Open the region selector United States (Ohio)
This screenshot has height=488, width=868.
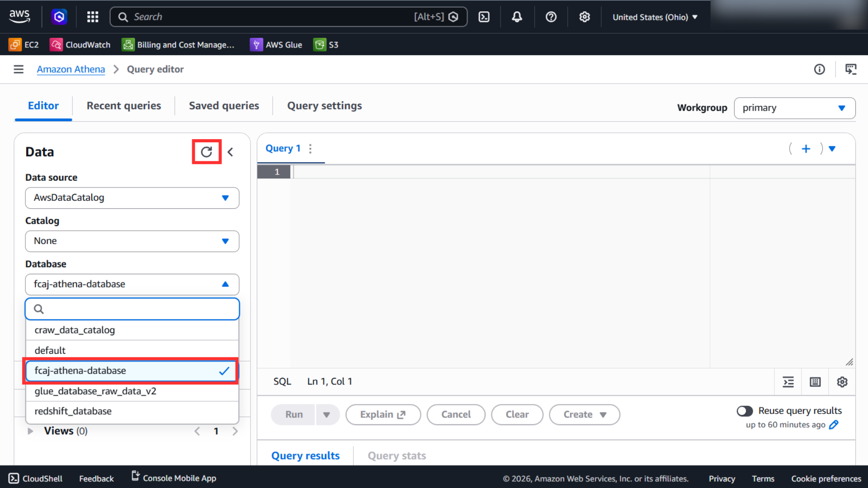click(x=655, y=17)
